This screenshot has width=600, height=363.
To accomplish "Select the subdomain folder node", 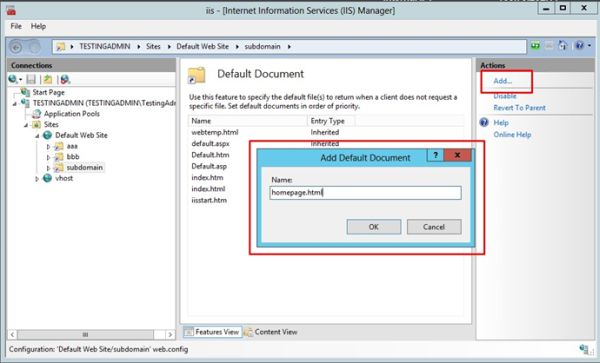I will (x=85, y=168).
